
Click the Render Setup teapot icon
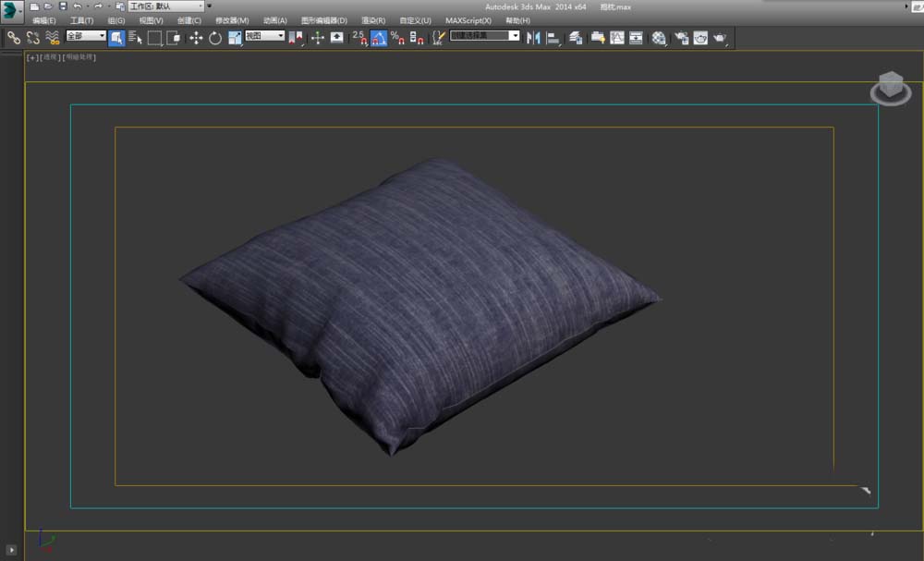[x=681, y=38]
